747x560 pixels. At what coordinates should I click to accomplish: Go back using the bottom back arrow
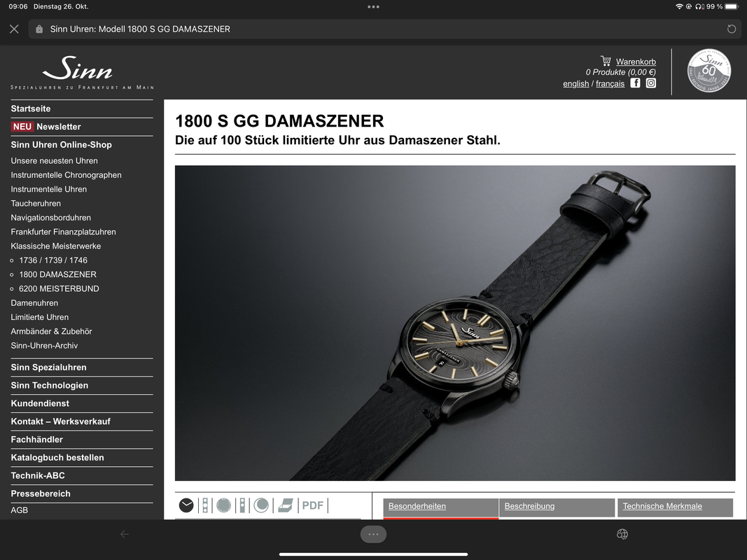click(x=125, y=534)
